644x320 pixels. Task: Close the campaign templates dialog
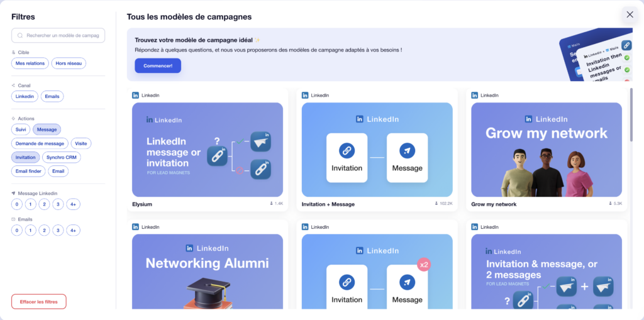(630, 14)
